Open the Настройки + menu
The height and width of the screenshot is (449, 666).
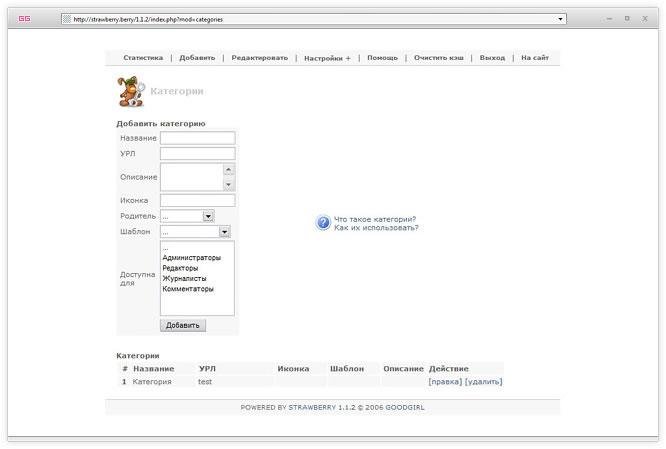click(327, 58)
